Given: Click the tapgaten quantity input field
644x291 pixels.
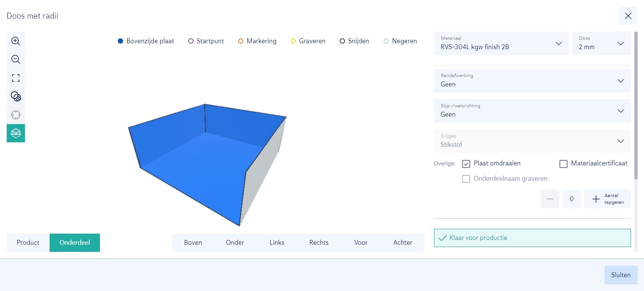Looking at the screenshot, I should click(x=571, y=199).
